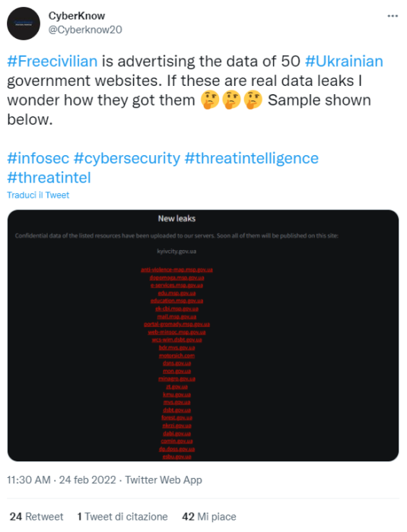Open the three-dot more options menu

(393, 16)
